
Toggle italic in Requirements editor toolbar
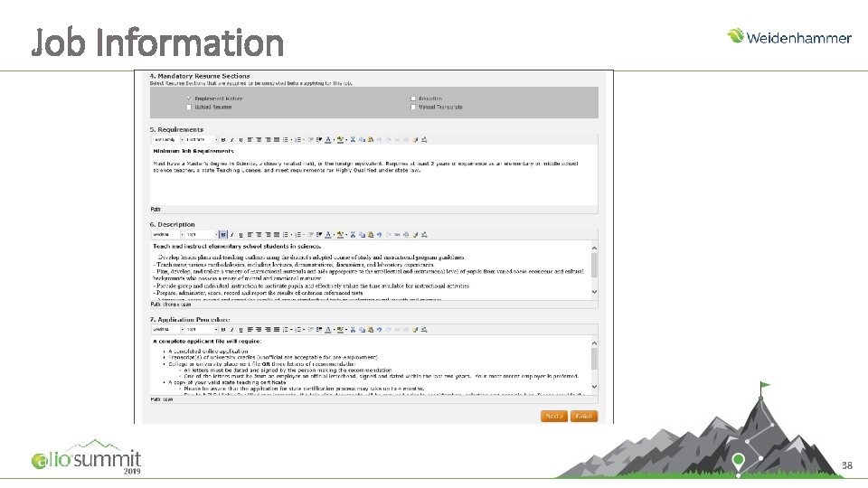point(232,140)
